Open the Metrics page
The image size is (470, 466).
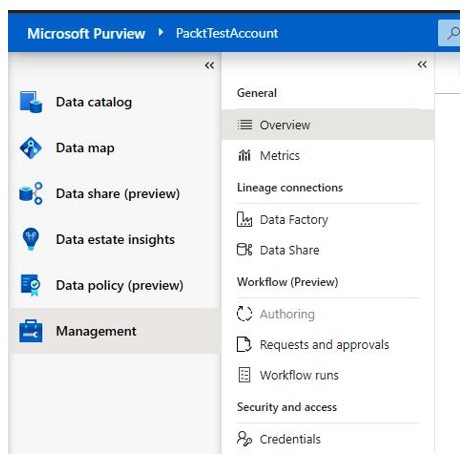(x=328, y=155)
